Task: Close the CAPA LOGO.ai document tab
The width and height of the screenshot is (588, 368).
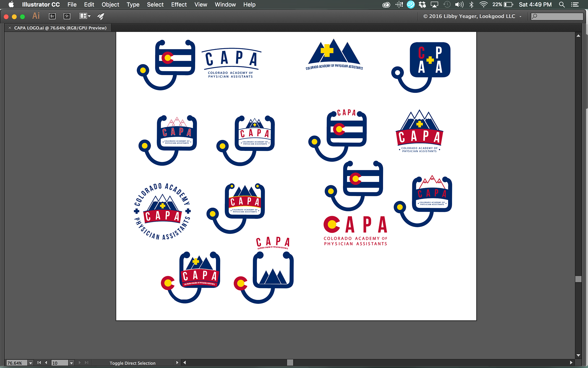Action: (x=10, y=28)
